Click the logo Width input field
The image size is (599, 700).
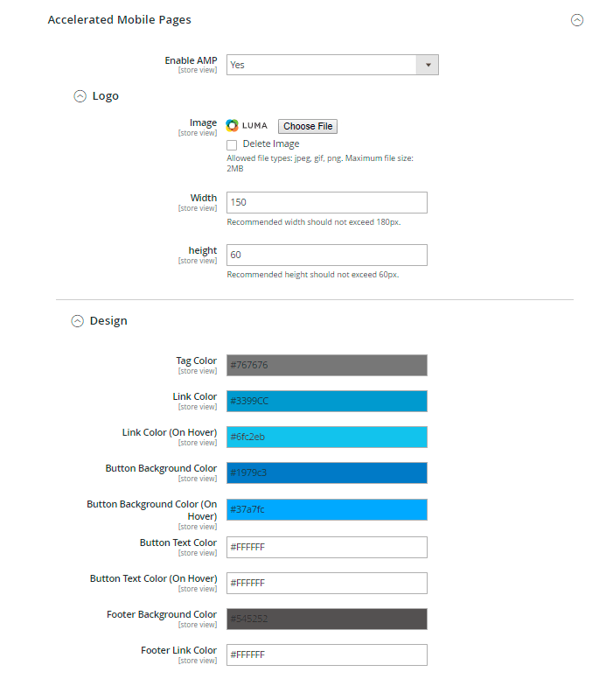pos(326,202)
